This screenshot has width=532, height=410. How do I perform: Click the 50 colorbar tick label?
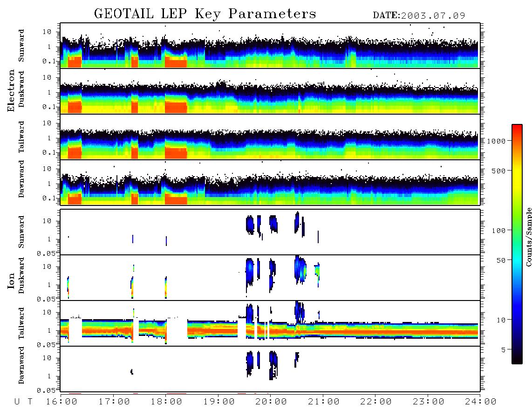(x=501, y=260)
